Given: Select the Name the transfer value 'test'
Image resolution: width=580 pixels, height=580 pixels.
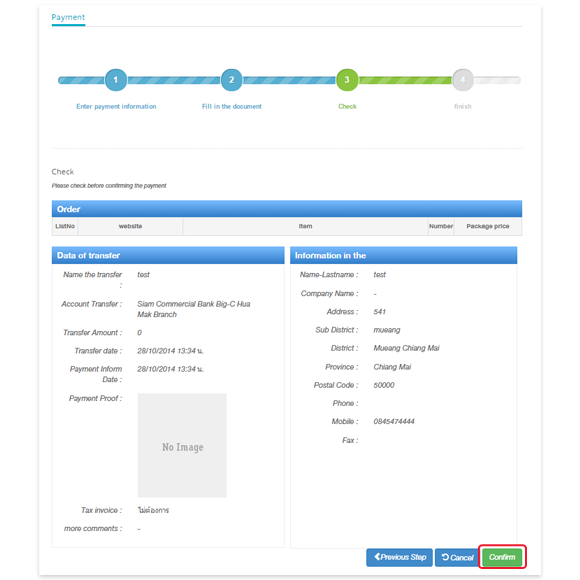Looking at the screenshot, I should [143, 274].
